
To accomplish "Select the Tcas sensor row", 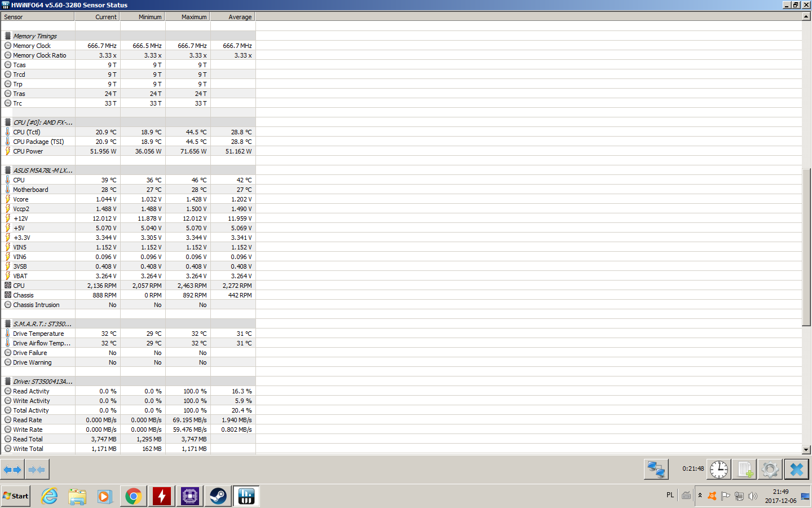I will (x=128, y=65).
